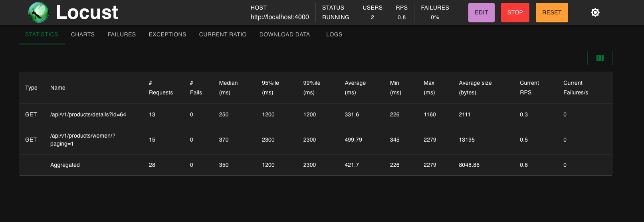Viewport: 644px width, 222px height.
Task: Click the Aggregated row label
Action: (x=65, y=165)
